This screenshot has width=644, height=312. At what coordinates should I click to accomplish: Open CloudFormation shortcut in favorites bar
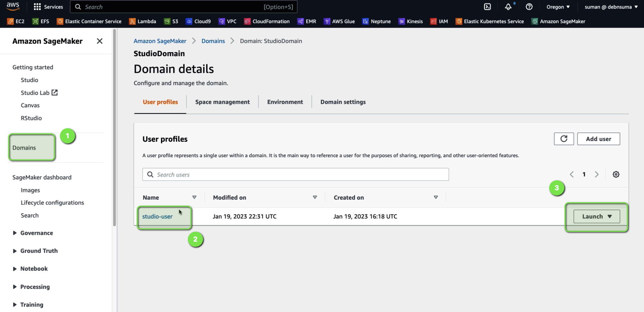267,21
